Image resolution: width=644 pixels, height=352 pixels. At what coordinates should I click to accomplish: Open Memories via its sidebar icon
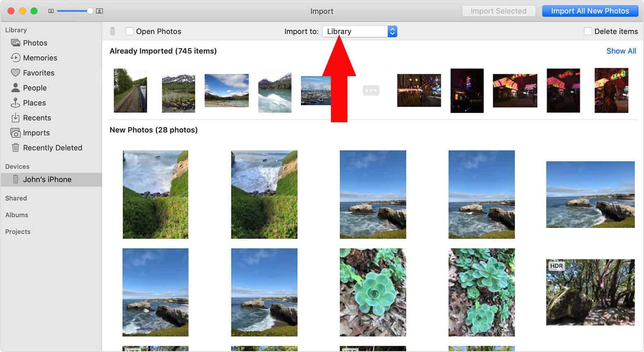click(15, 58)
